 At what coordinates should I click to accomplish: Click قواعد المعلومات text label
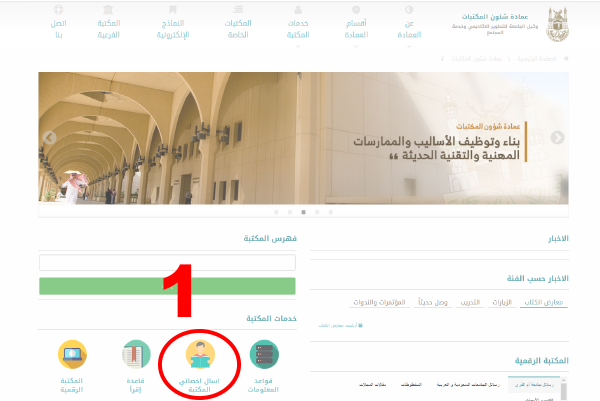click(x=263, y=385)
